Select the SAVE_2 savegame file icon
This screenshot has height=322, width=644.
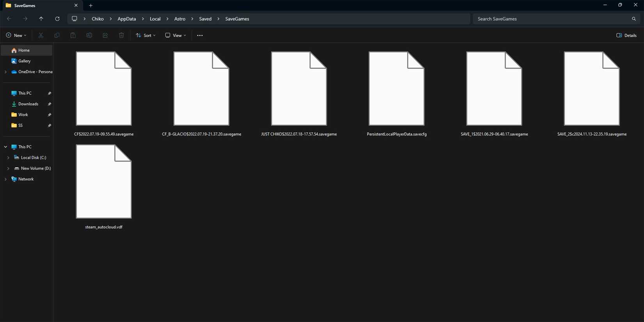592,89
